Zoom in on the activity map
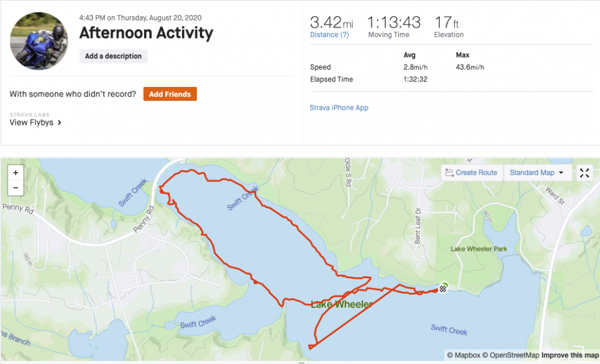The height and width of the screenshot is (364, 600). point(16,173)
